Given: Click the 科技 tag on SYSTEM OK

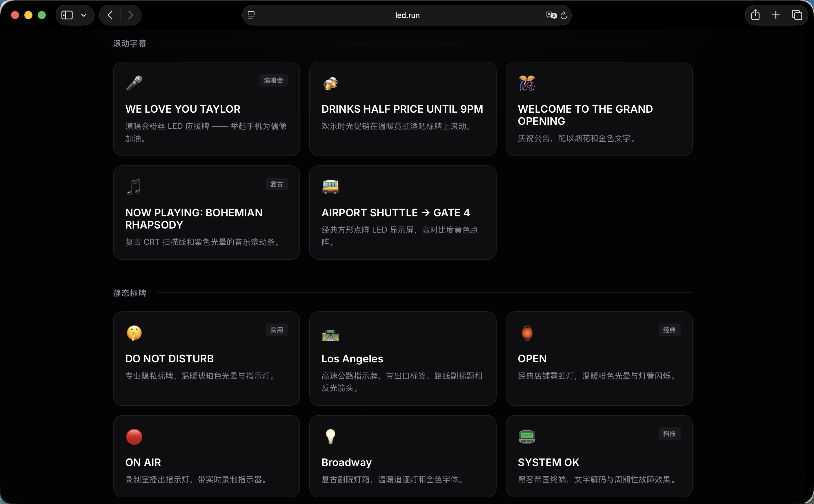Looking at the screenshot, I should [x=669, y=434].
